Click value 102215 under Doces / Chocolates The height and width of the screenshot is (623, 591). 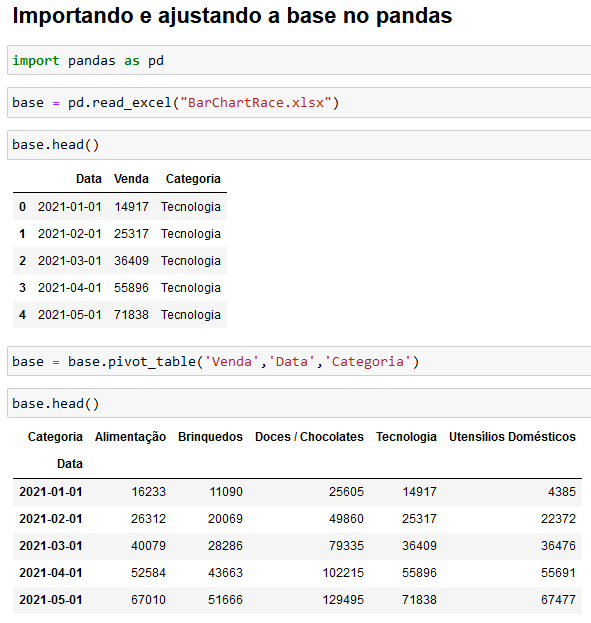[343, 573]
